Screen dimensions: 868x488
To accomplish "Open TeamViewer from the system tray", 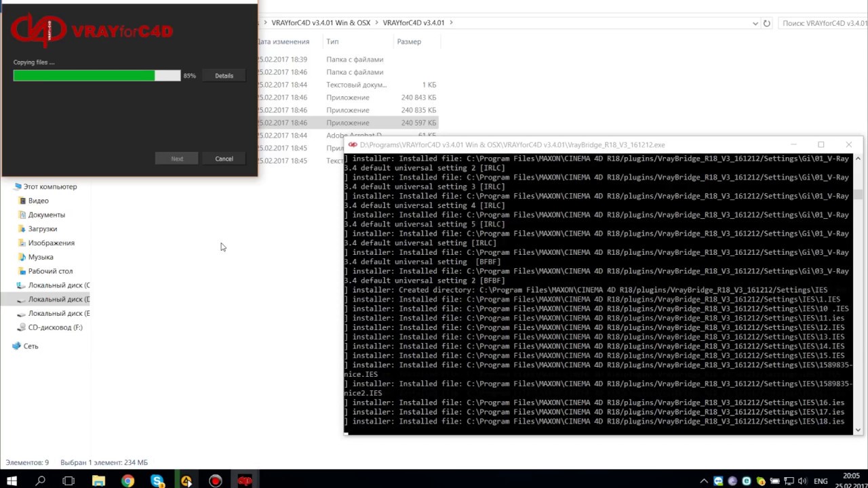I will (x=718, y=481).
